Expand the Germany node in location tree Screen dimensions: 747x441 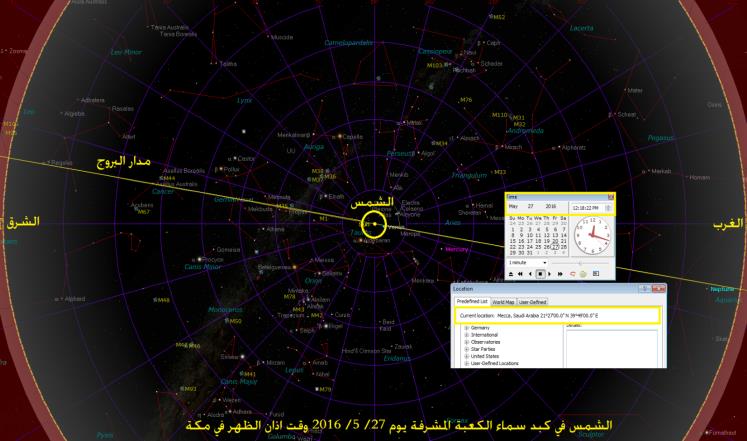(466, 328)
